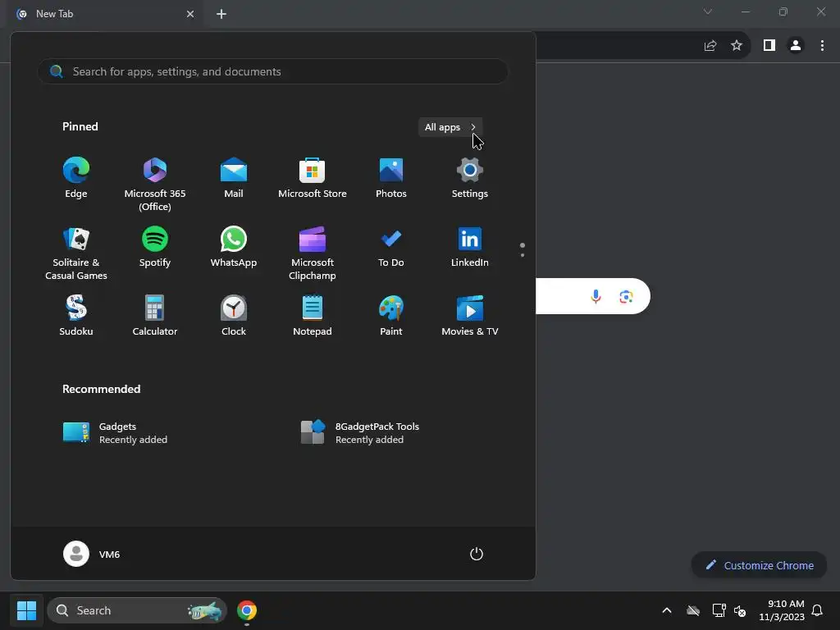
Task: Open the notifications bell
Action: coord(817,610)
